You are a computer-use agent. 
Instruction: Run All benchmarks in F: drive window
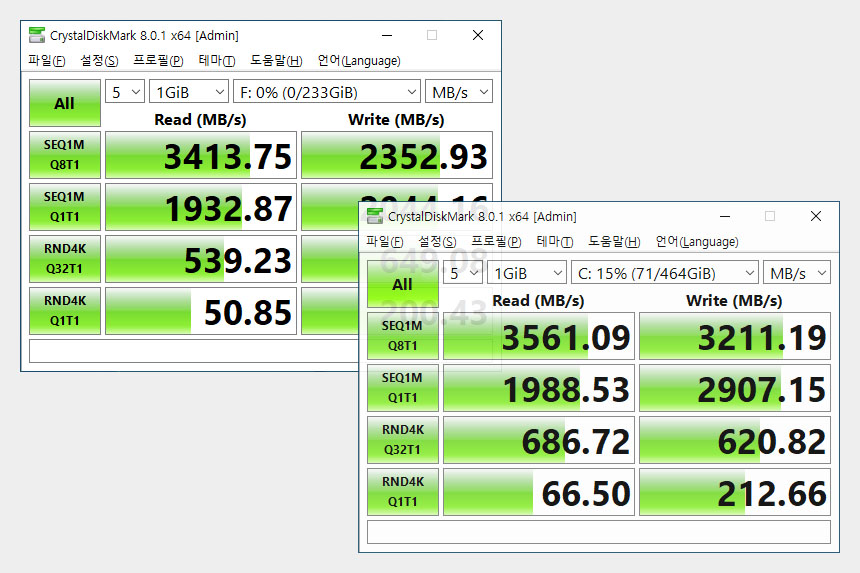pos(65,103)
